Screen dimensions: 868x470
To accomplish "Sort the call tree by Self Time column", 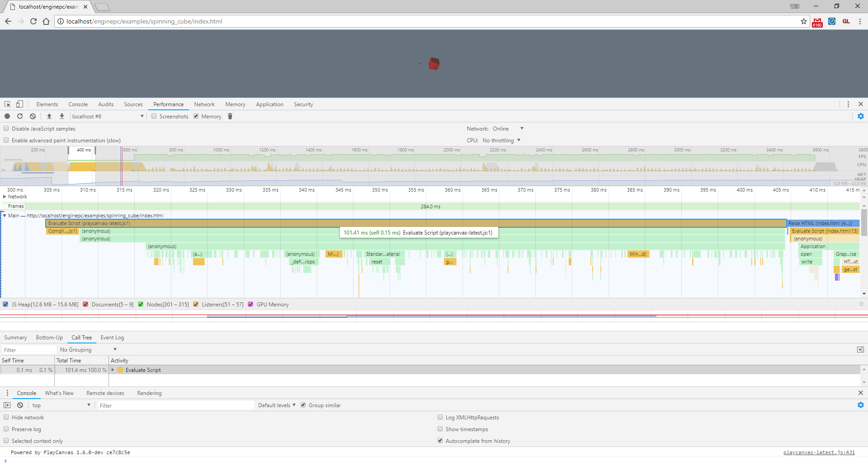I will click(27, 360).
